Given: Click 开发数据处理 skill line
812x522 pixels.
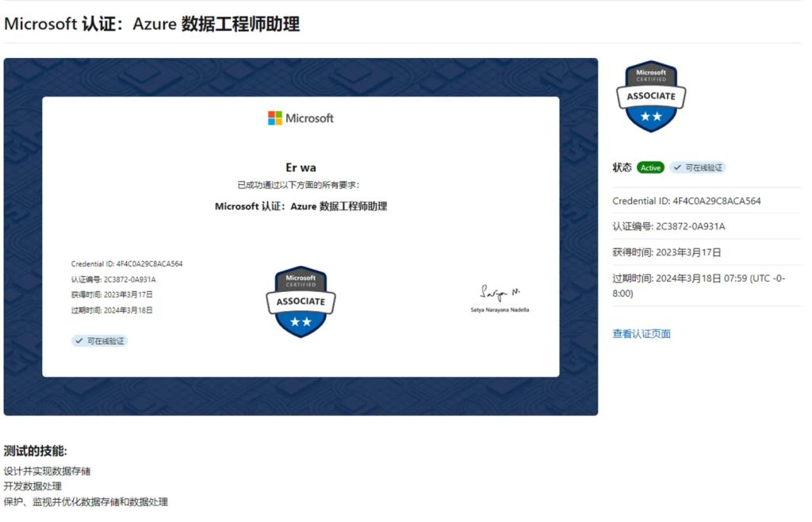Looking at the screenshot, I should pos(33,486).
